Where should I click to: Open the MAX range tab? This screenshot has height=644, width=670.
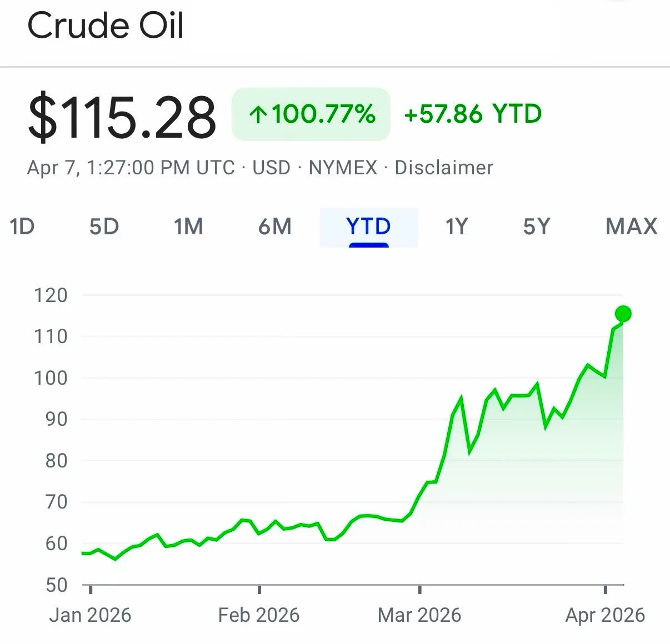pyautogui.click(x=632, y=227)
